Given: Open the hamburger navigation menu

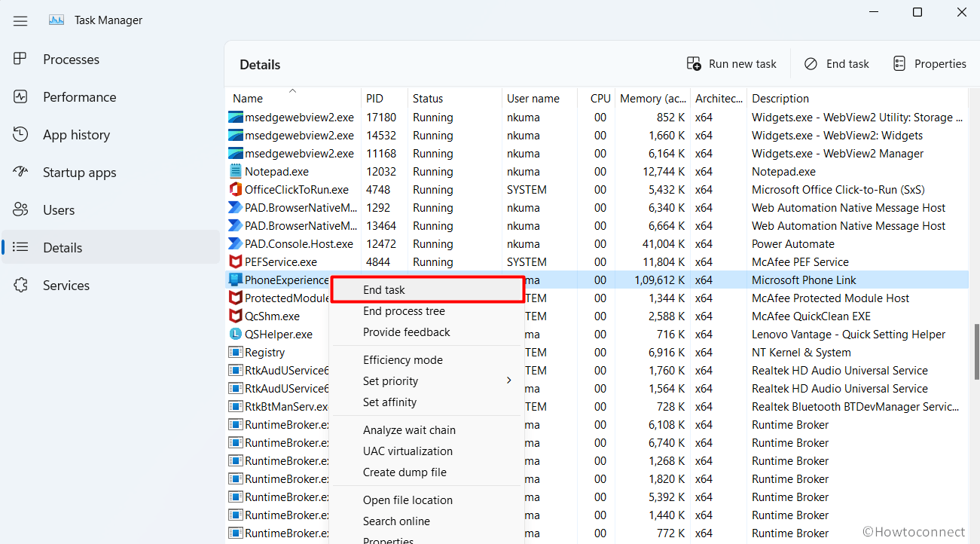Looking at the screenshot, I should [20, 21].
